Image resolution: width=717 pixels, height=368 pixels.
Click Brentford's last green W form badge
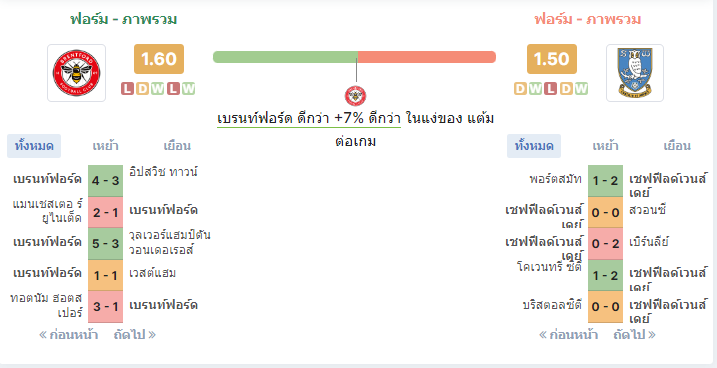[188, 89]
